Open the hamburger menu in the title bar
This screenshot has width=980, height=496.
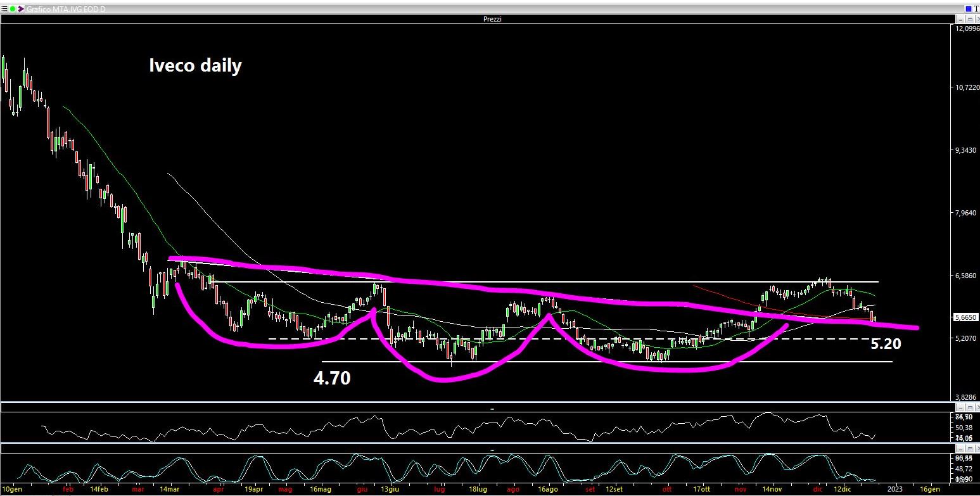(x=4, y=9)
